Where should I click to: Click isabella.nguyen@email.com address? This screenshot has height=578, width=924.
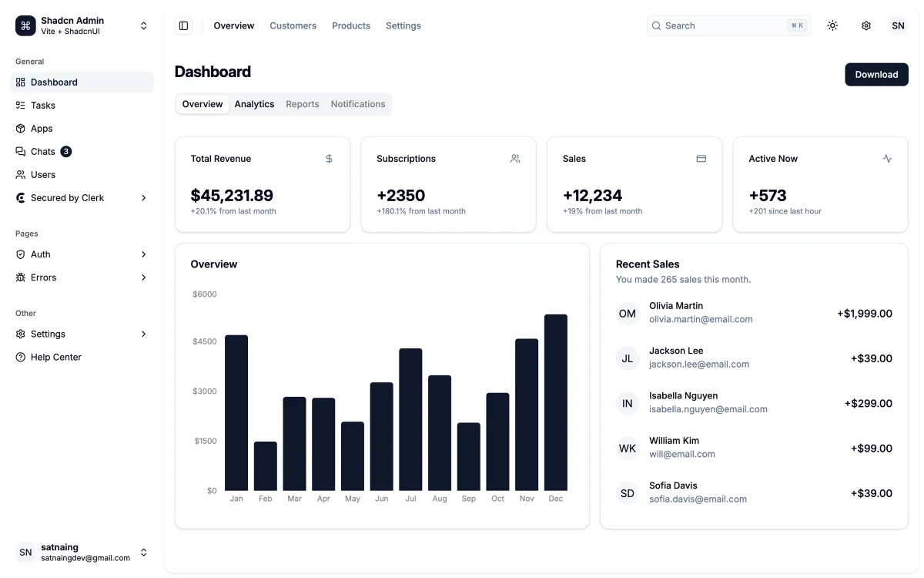tap(708, 409)
